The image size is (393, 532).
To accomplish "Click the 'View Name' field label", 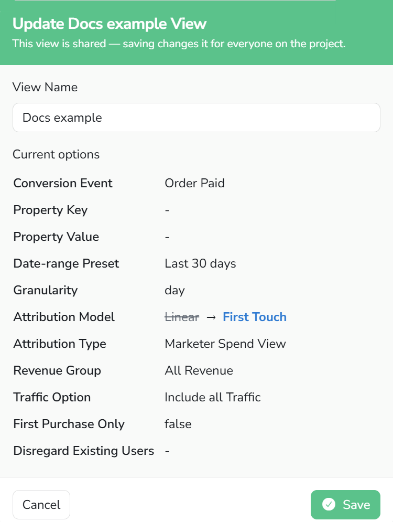I will (45, 87).
